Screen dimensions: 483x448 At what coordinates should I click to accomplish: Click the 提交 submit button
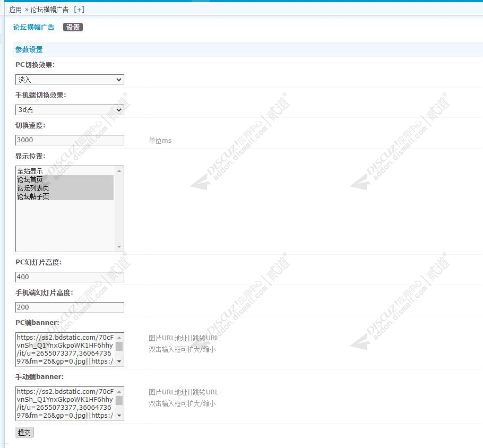(x=24, y=432)
